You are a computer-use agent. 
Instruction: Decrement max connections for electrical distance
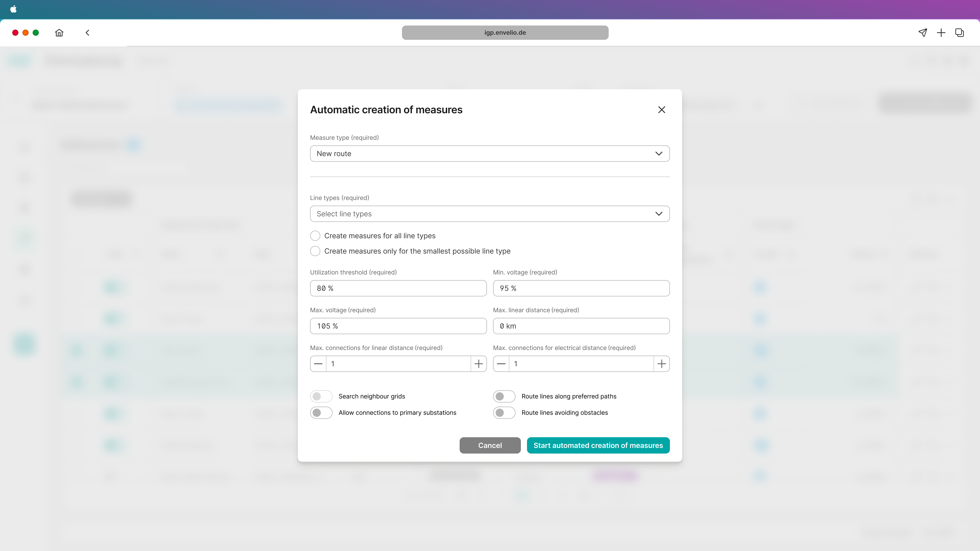coord(501,364)
